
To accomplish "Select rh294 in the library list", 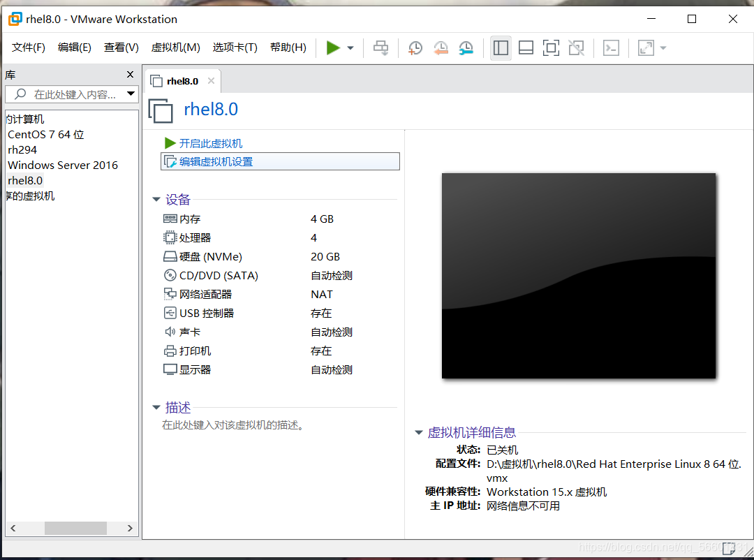I will point(22,149).
